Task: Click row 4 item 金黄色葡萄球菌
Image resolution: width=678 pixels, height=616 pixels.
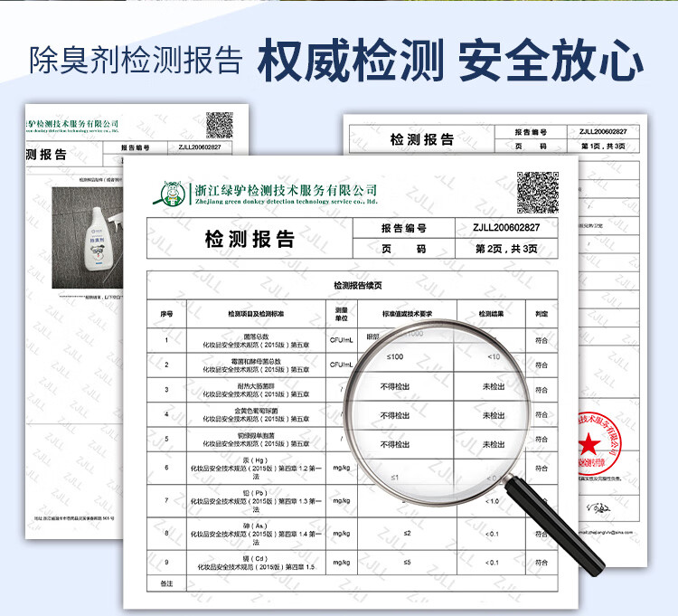Action: (256, 411)
